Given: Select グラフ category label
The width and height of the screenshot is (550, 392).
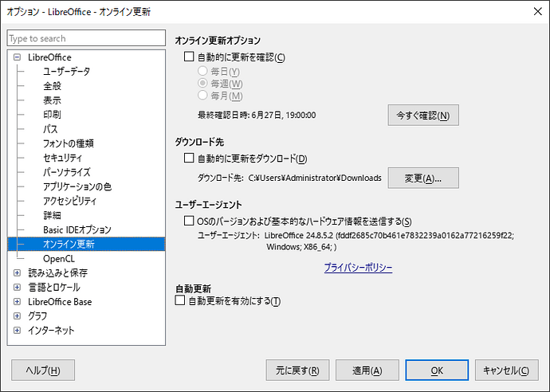Looking at the screenshot, I should (x=37, y=316).
